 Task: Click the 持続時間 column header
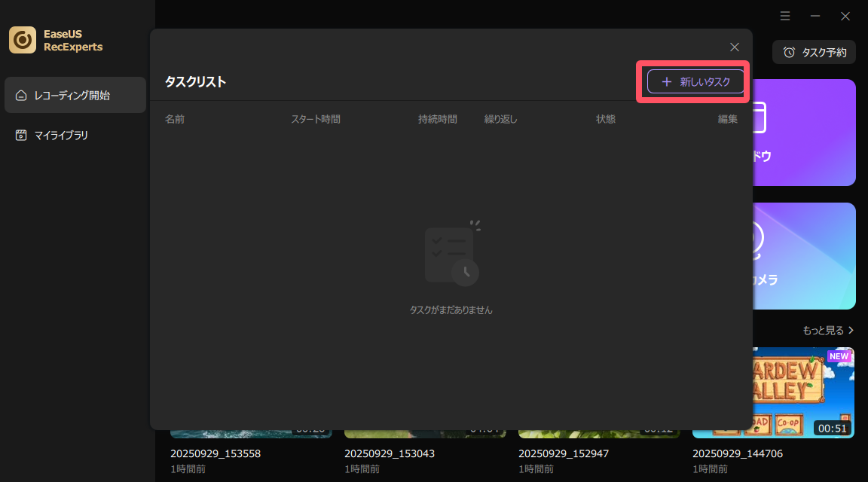click(438, 119)
